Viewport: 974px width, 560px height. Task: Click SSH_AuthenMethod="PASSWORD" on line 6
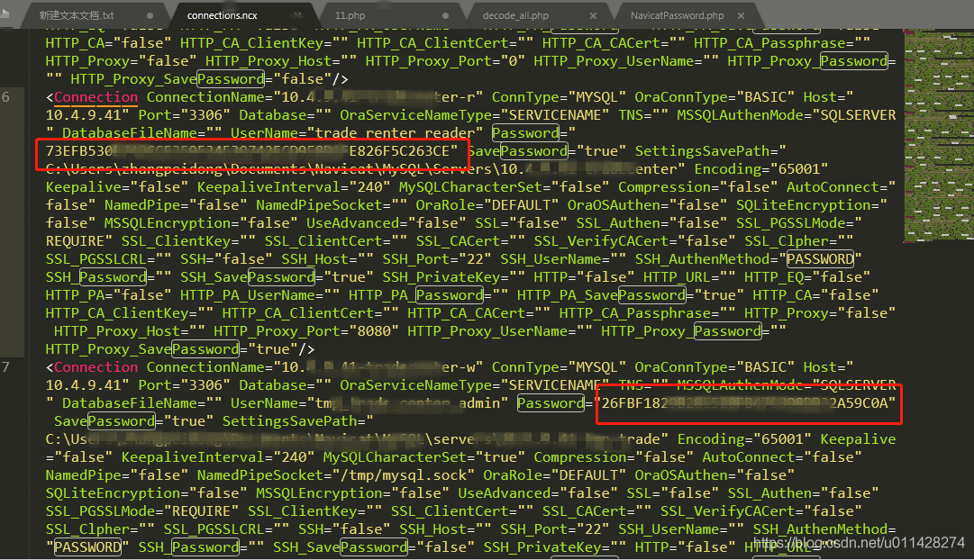749,259
